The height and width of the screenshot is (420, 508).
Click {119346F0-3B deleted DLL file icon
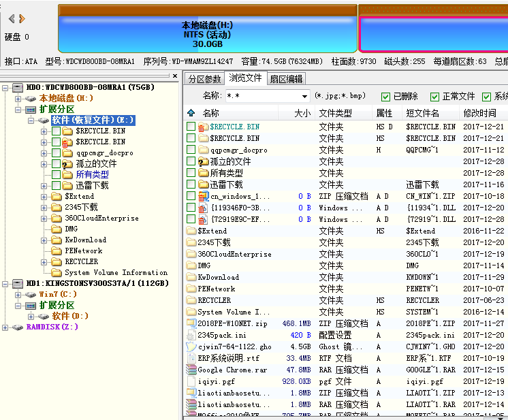click(203, 208)
